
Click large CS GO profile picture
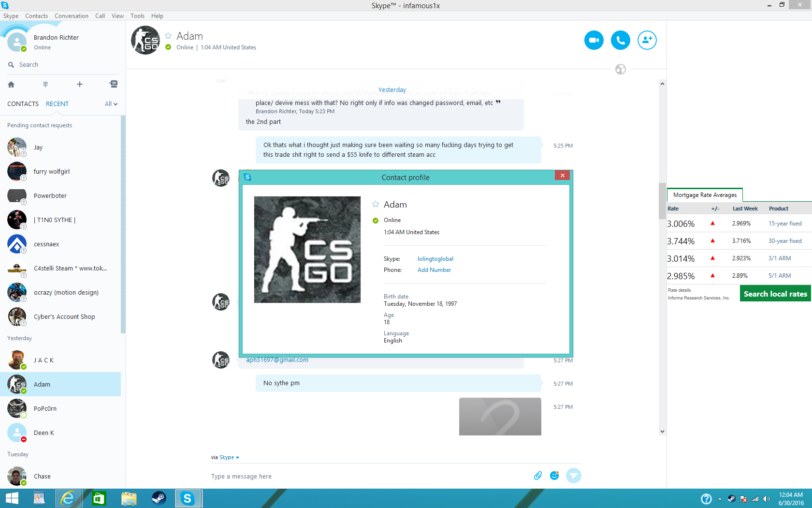tap(307, 250)
